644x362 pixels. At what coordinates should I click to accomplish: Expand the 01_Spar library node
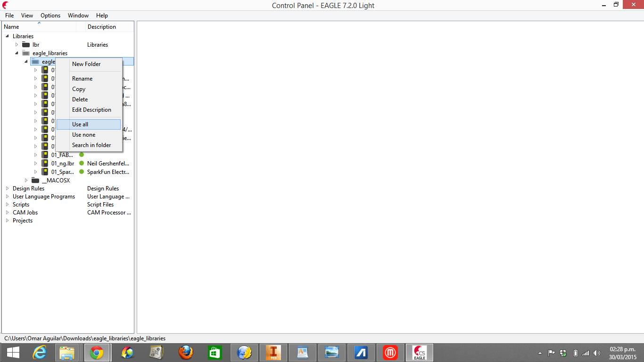(35, 172)
